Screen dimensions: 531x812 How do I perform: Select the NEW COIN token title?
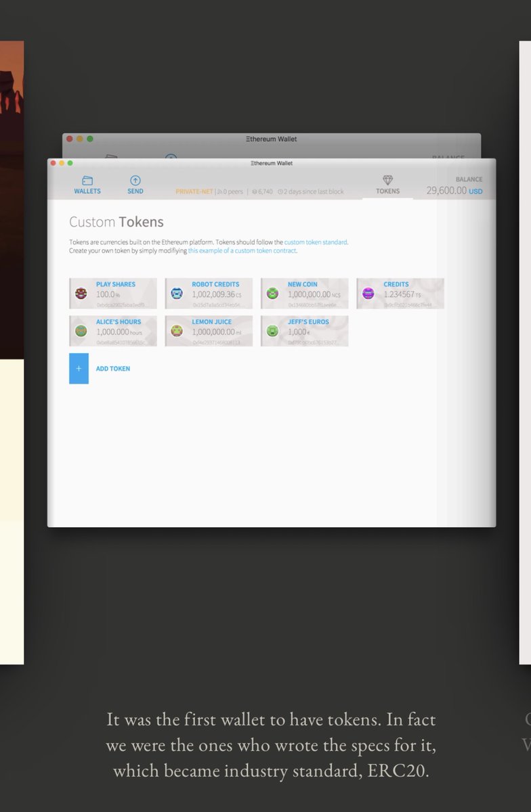pyautogui.click(x=302, y=285)
